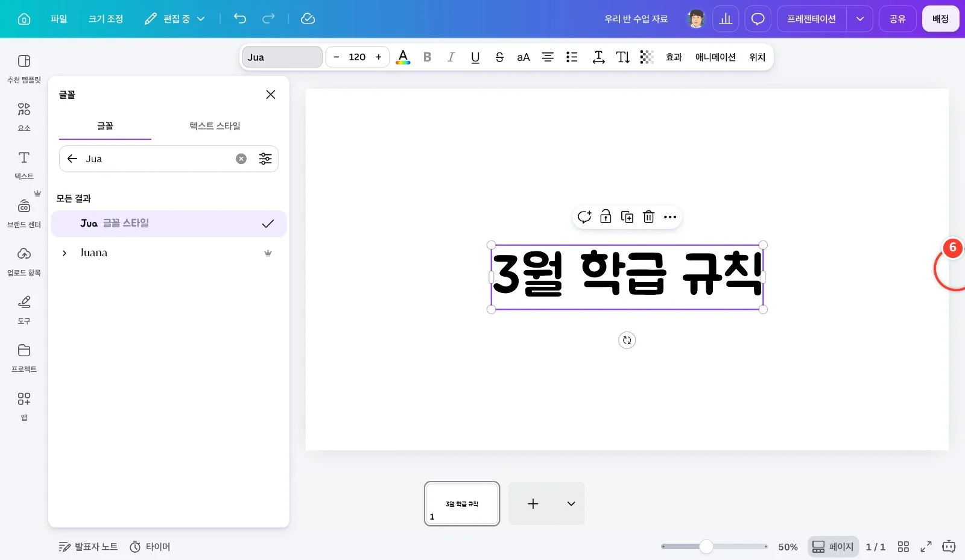Open 프로젝트 projects sidebar
The width and height of the screenshot is (965, 560).
tap(24, 358)
